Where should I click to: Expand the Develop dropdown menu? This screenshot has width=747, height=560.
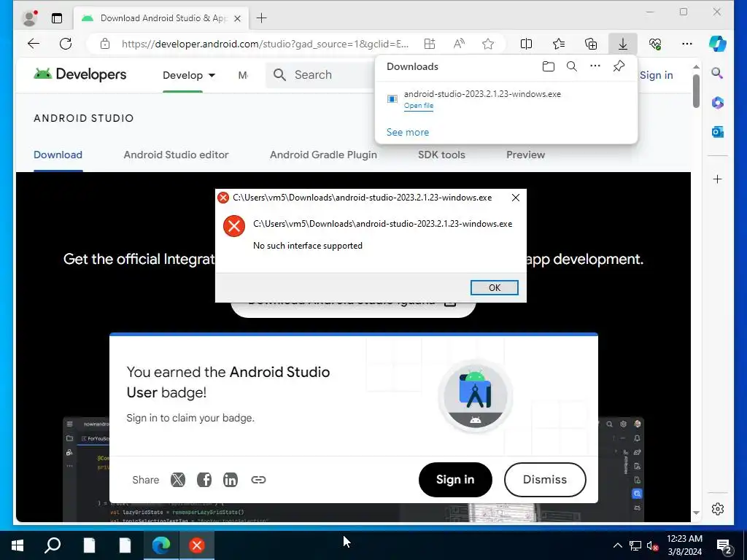pyautogui.click(x=189, y=75)
